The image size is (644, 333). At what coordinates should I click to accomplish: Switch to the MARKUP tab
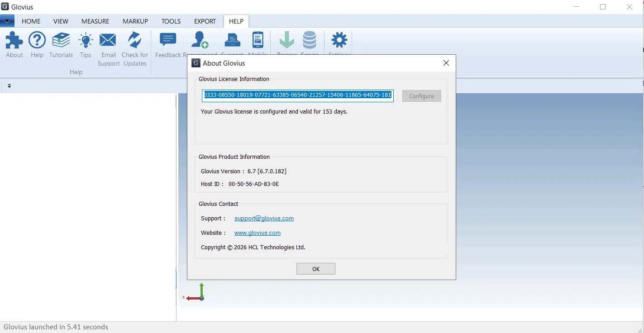click(135, 21)
